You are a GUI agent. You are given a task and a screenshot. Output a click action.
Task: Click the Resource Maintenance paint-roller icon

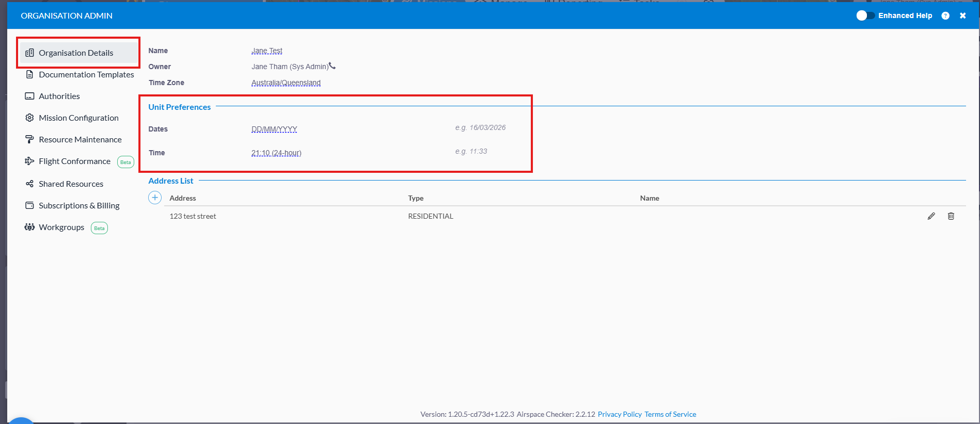click(x=29, y=139)
